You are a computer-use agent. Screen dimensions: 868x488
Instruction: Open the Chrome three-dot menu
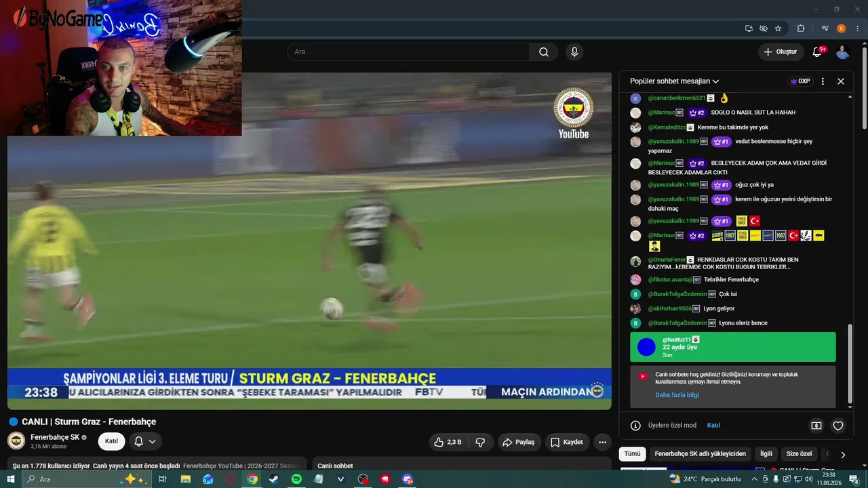point(856,28)
